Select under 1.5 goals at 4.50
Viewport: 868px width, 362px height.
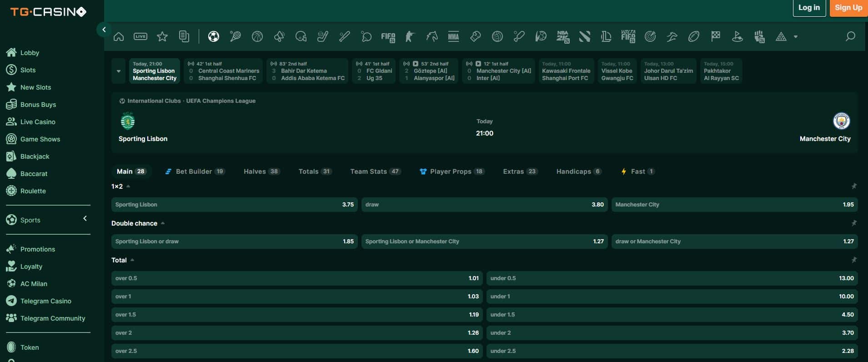tap(672, 315)
